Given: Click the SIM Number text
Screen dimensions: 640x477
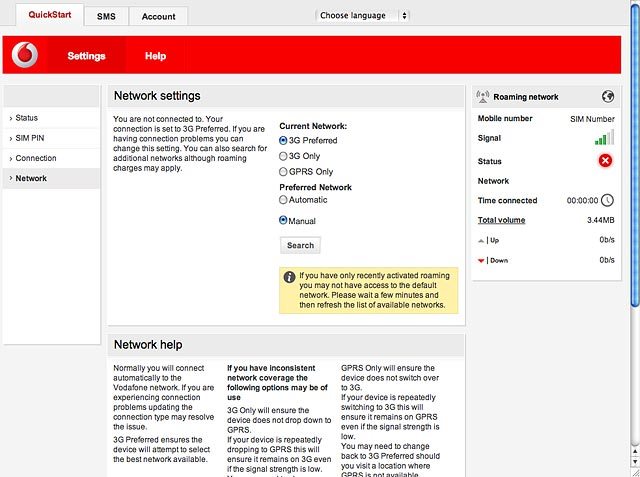Looking at the screenshot, I should 592,119.
